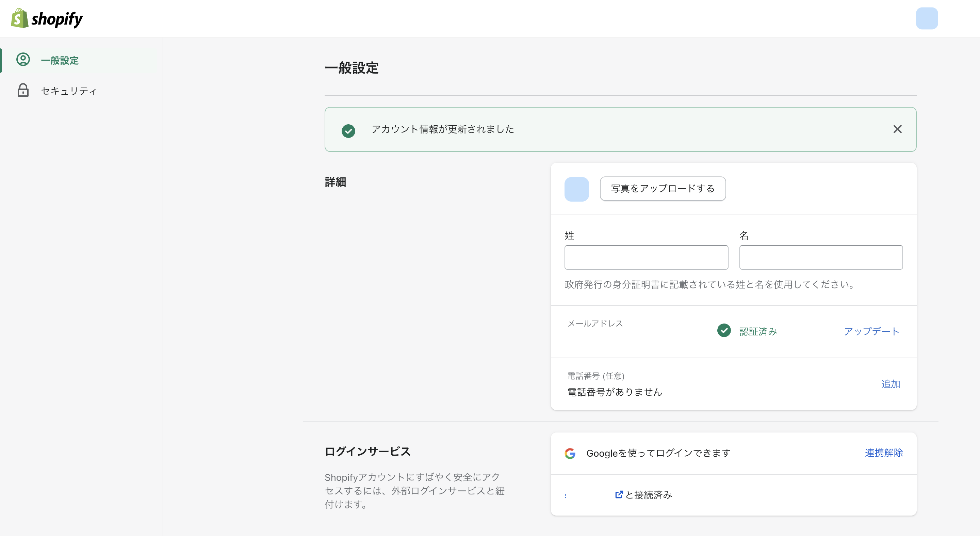Click the Google logo icon
Image resolution: width=980 pixels, height=536 pixels.
pos(570,453)
